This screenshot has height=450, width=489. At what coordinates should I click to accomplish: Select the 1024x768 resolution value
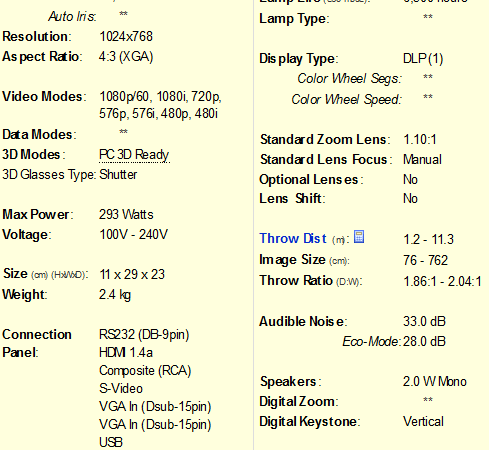(x=126, y=36)
